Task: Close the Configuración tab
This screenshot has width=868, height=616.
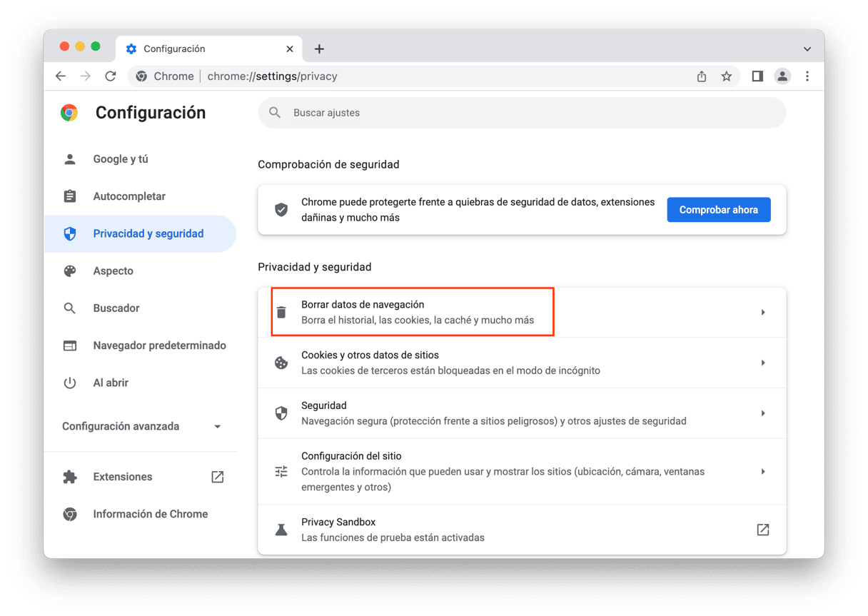Action: point(290,49)
